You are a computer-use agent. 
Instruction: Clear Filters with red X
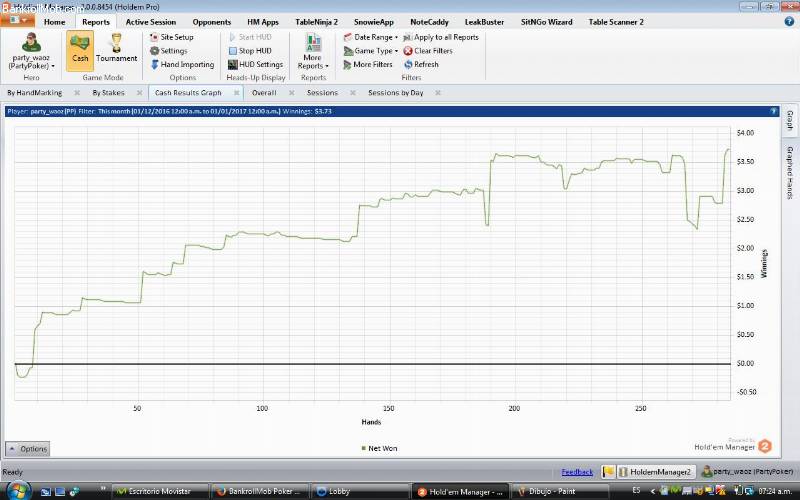(x=428, y=51)
